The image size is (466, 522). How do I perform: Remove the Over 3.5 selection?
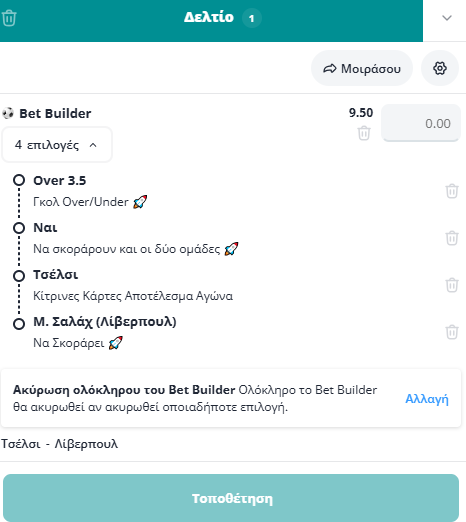[452, 191]
